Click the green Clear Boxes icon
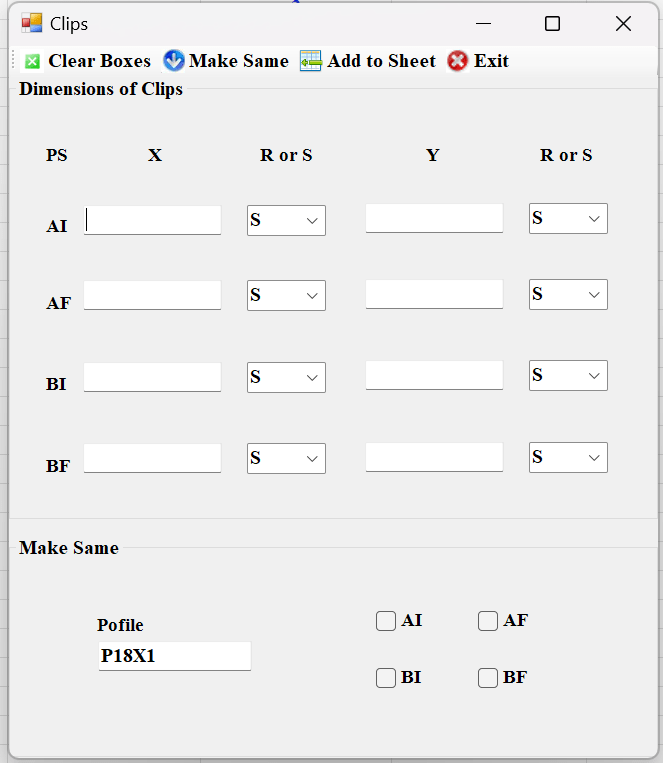The height and width of the screenshot is (763, 663). [x=32, y=61]
